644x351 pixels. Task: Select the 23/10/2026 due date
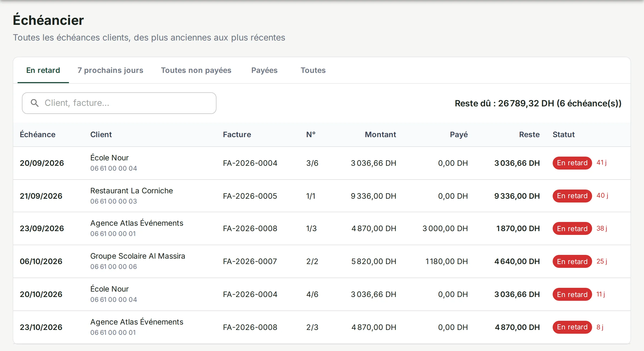pos(41,327)
